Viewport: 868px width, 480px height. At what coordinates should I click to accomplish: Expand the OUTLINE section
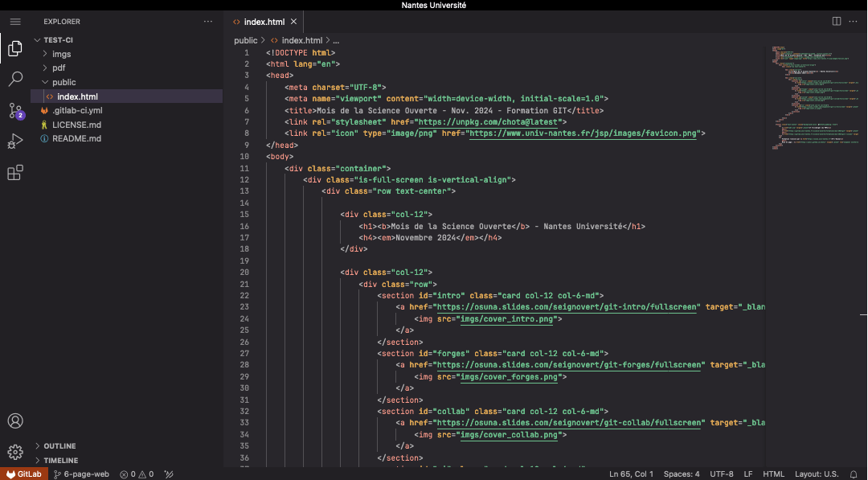tap(127, 445)
